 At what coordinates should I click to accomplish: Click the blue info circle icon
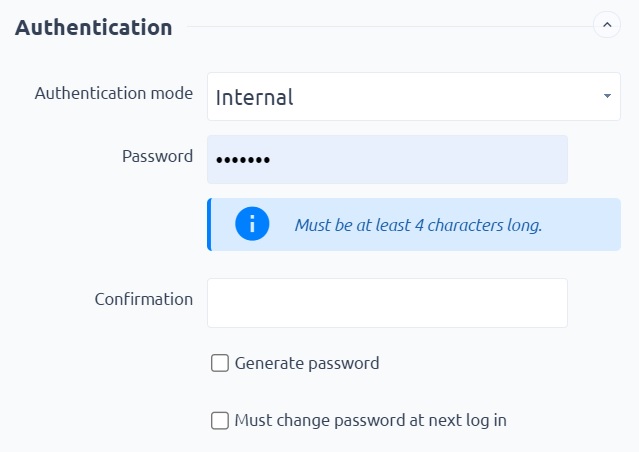252,224
